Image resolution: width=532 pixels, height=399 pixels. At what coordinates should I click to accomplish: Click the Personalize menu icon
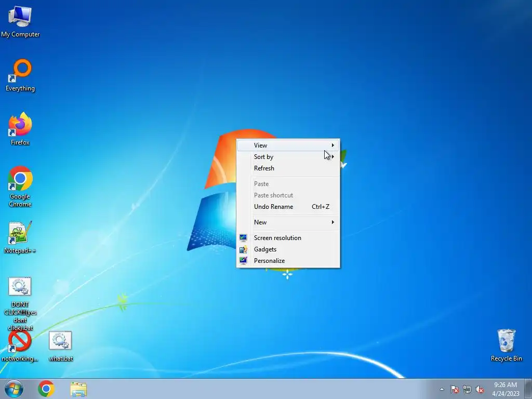(243, 261)
